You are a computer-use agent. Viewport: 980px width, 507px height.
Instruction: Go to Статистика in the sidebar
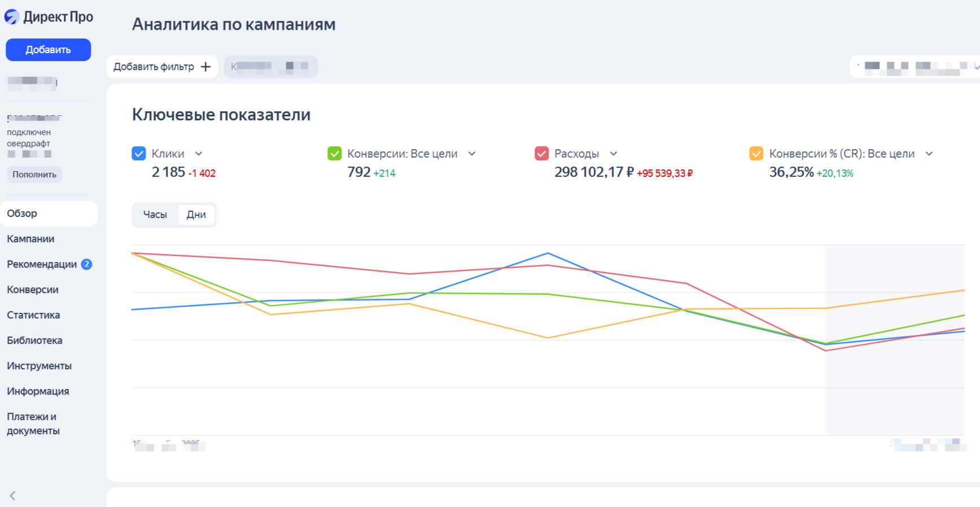click(33, 315)
